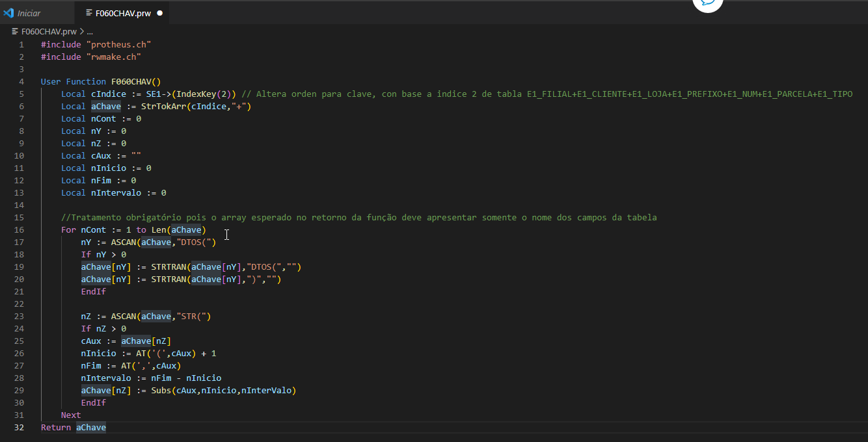The image size is (868, 442).
Task: Click the "For" keyword on line 16
Action: click(68, 229)
